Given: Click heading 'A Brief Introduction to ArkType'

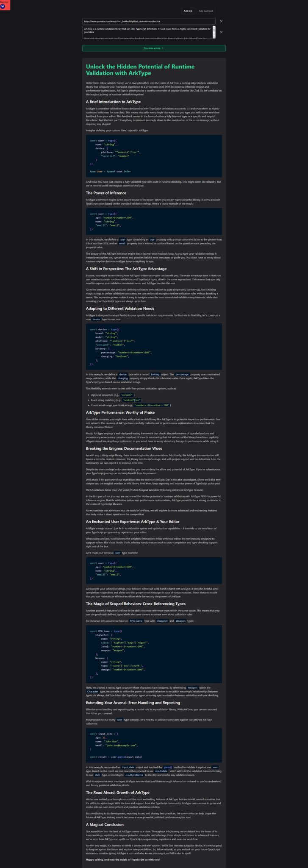Looking at the screenshot, I should (113, 102).
